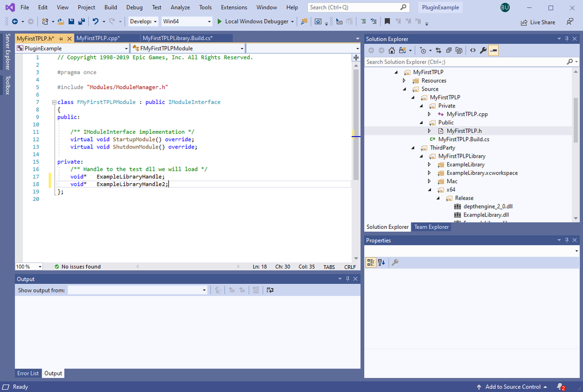Open the Toolbox side tab
The image size is (583, 392).
[7, 85]
